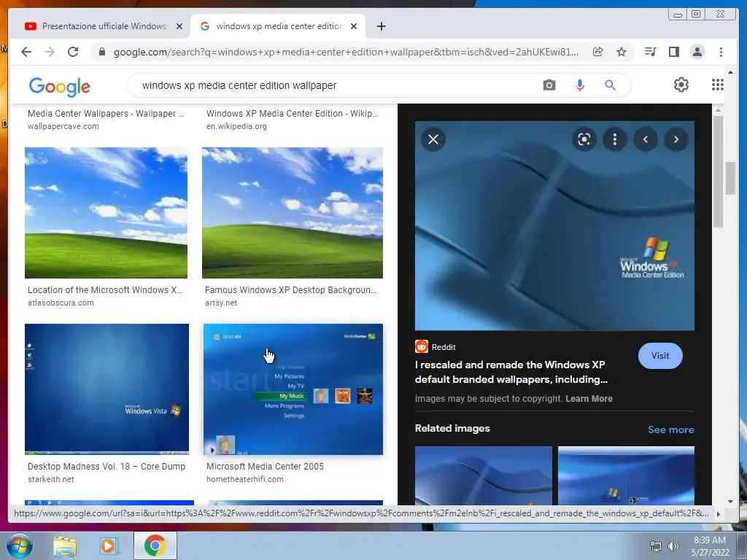Viewport: 747px width, 560px height.
Task: Bookmark this page with the star icon
Action: click(x=622, y=52)
